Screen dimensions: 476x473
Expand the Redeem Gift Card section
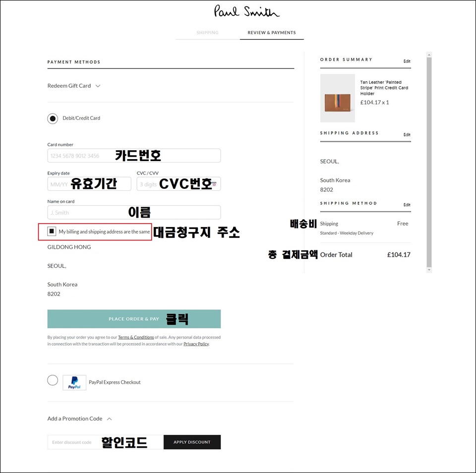click(74, 86)
